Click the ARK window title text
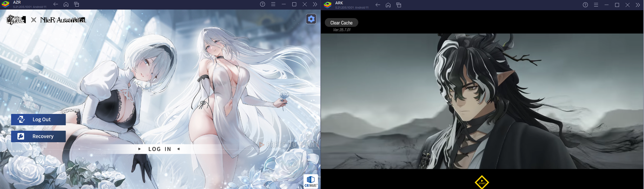The image size is (644, 189). tap(339, 3)
